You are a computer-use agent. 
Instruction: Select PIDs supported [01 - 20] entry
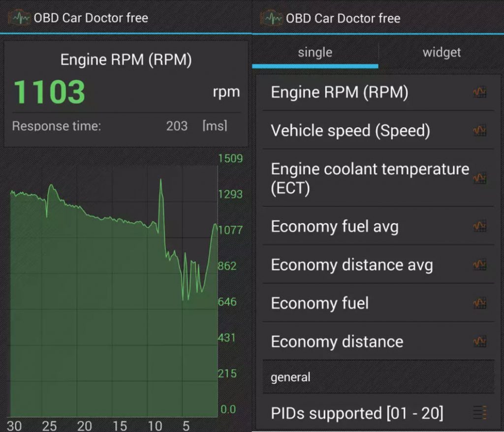378,413
